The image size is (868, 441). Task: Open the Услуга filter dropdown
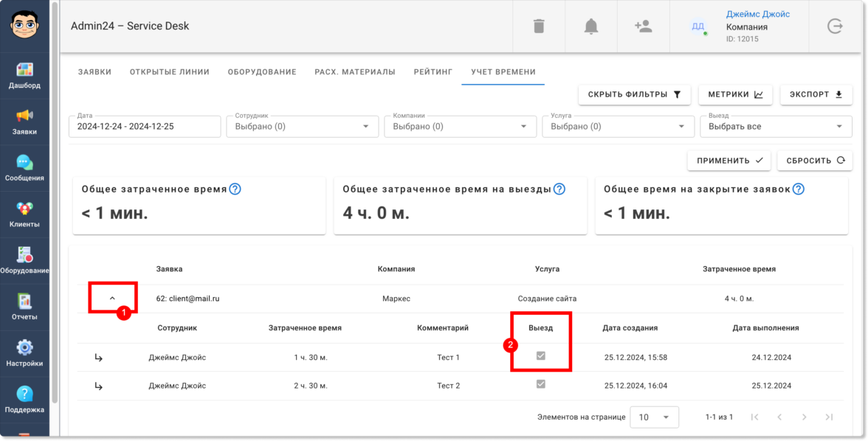point(618,127)
